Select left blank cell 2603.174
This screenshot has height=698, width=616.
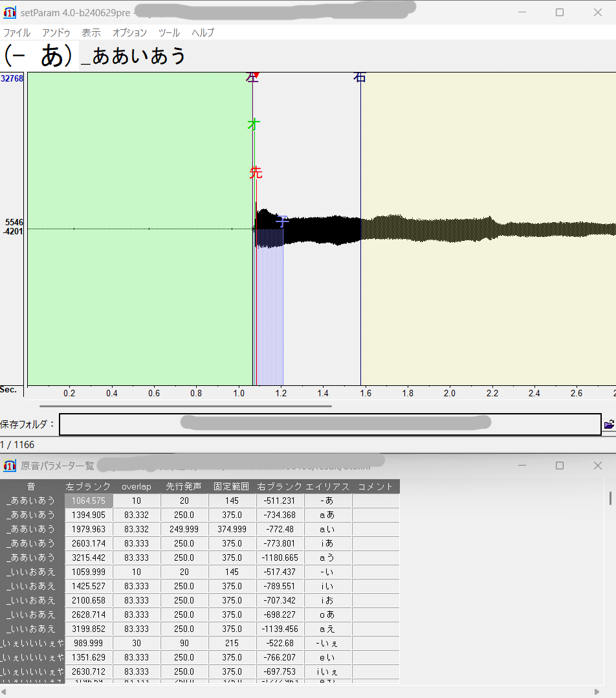coord(89,543)
